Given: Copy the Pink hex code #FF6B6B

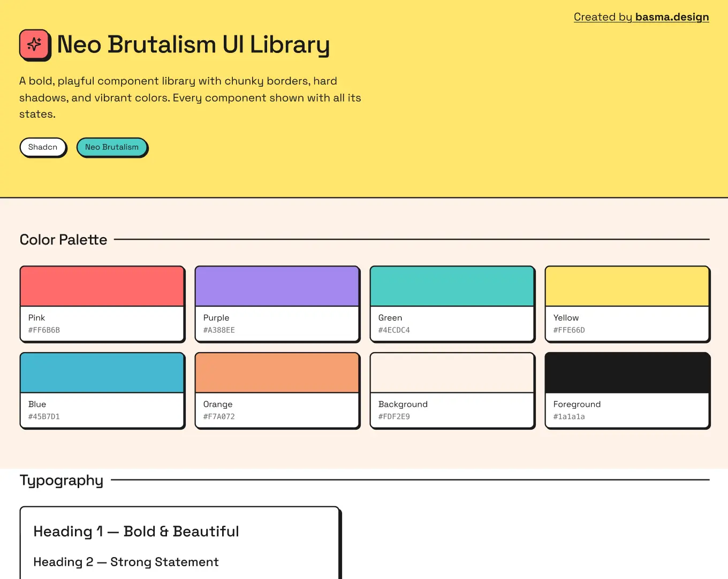Looking at the screenshot, I should coord(44,330).
